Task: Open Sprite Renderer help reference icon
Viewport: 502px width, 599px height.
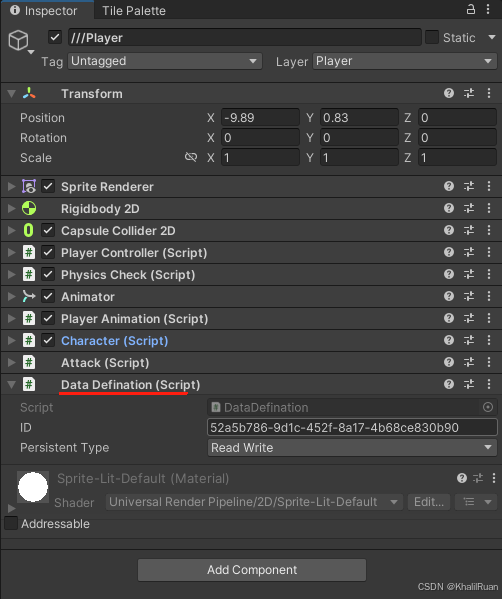Action: click(x=449, y=186)
